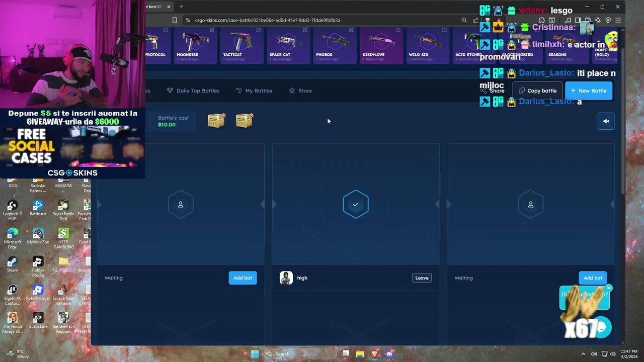
Task: Open Discord from taskbar
Action: tap(389, 354)
